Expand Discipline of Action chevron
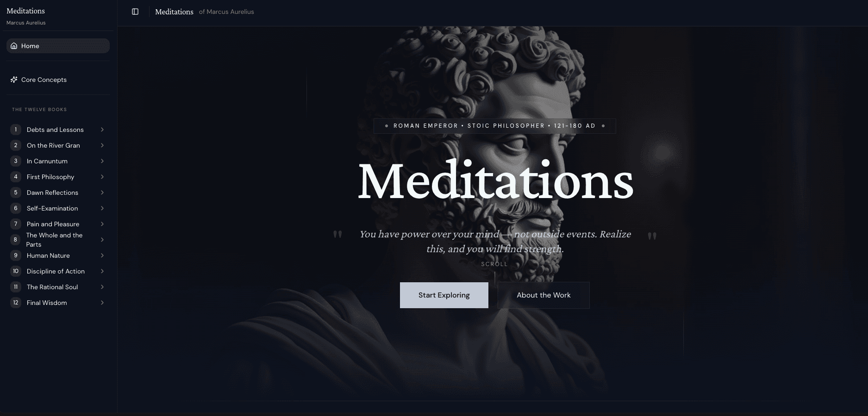The width and height of the screenshot is (868, 416). (x=102, y=271)
